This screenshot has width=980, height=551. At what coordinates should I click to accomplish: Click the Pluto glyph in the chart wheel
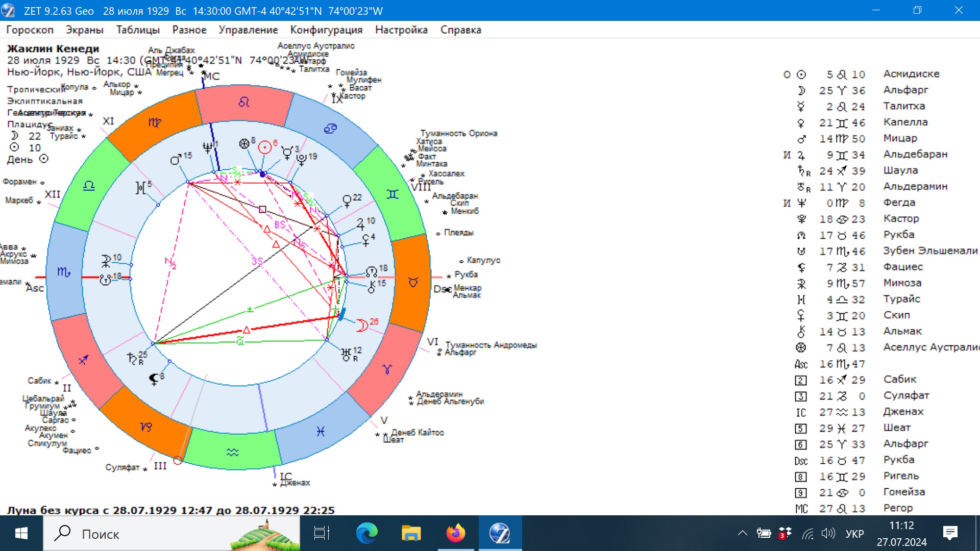point(302,159)
